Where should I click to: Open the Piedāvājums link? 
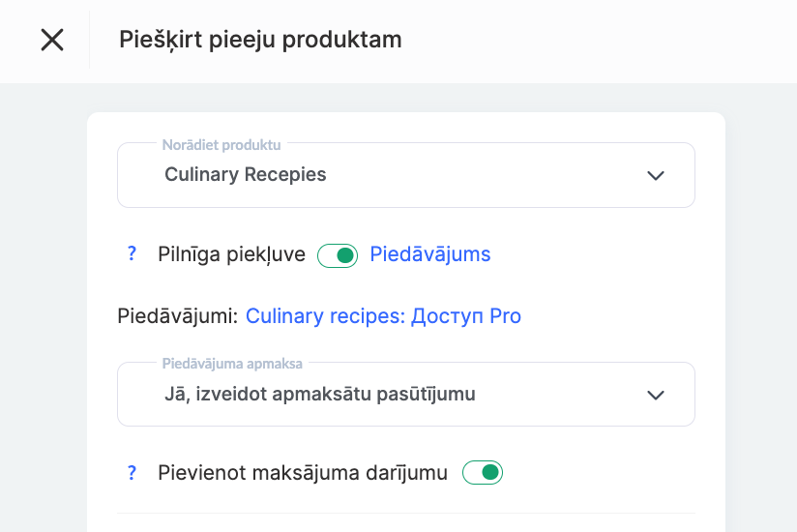[430, 254]
